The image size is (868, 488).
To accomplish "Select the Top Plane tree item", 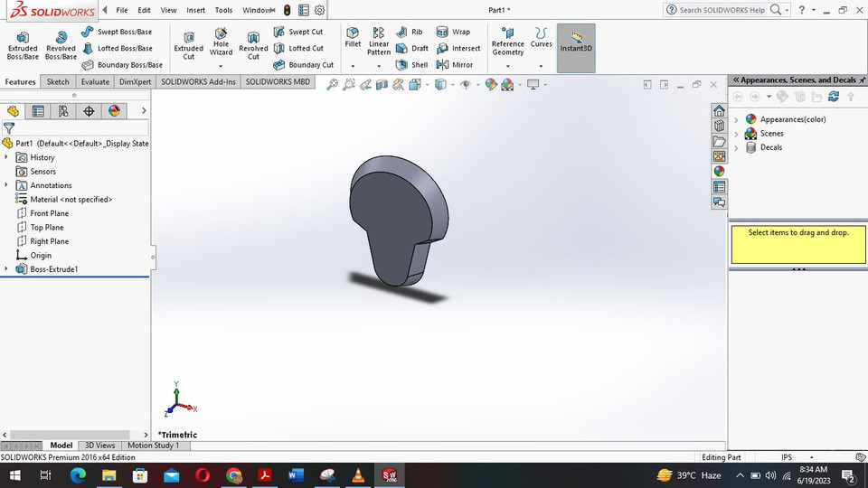I will [41, 228].
